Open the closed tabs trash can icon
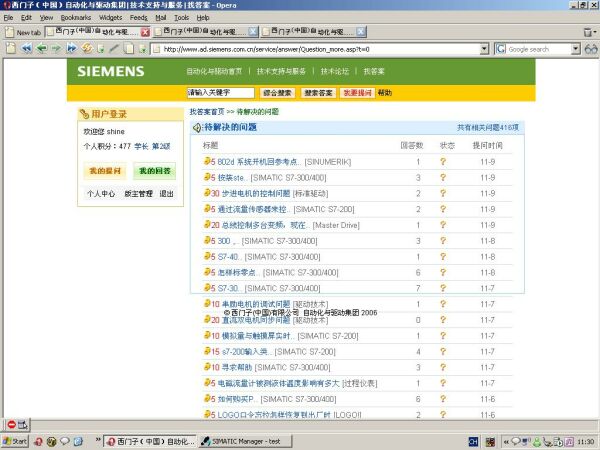Image resolution: width=600 pixels, height=450 pixels. click(x=588, y=32)
